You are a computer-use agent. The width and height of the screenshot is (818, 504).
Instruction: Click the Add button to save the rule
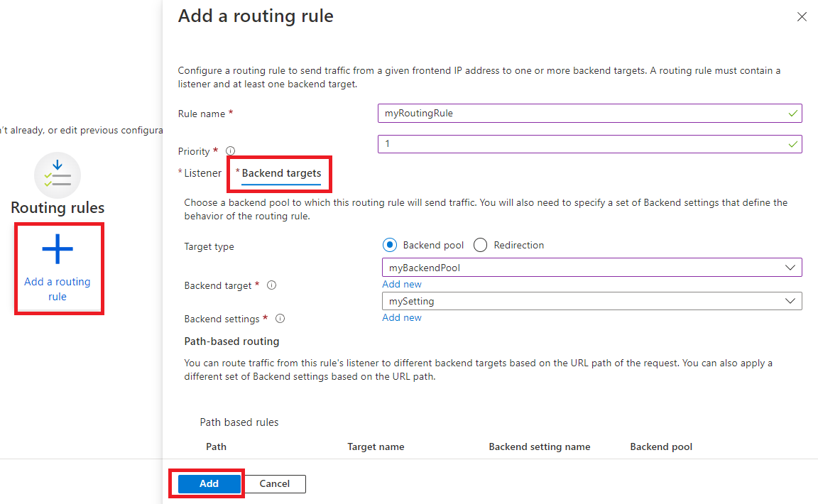point(207,483)
